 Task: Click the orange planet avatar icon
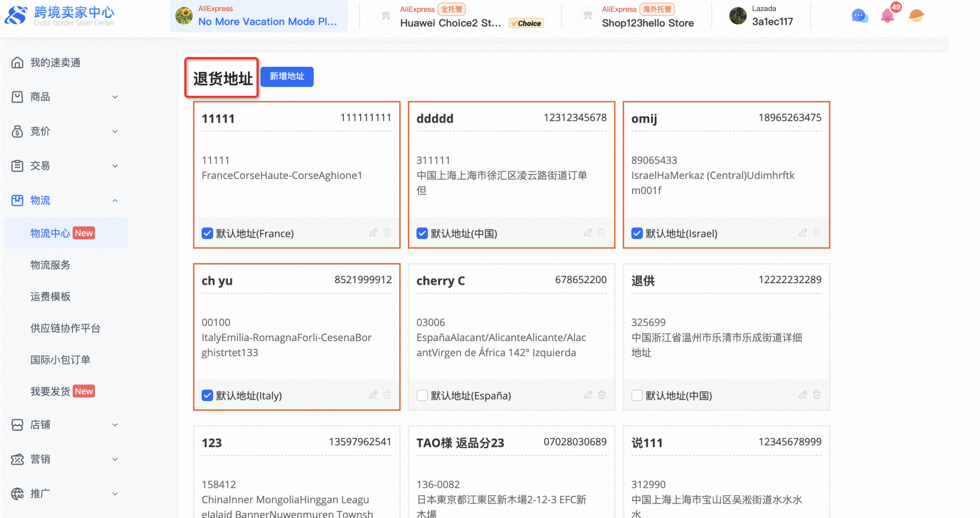[916, 16]
